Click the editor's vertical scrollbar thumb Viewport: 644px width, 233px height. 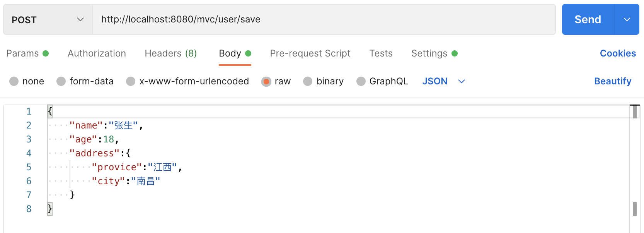[635, 112]
